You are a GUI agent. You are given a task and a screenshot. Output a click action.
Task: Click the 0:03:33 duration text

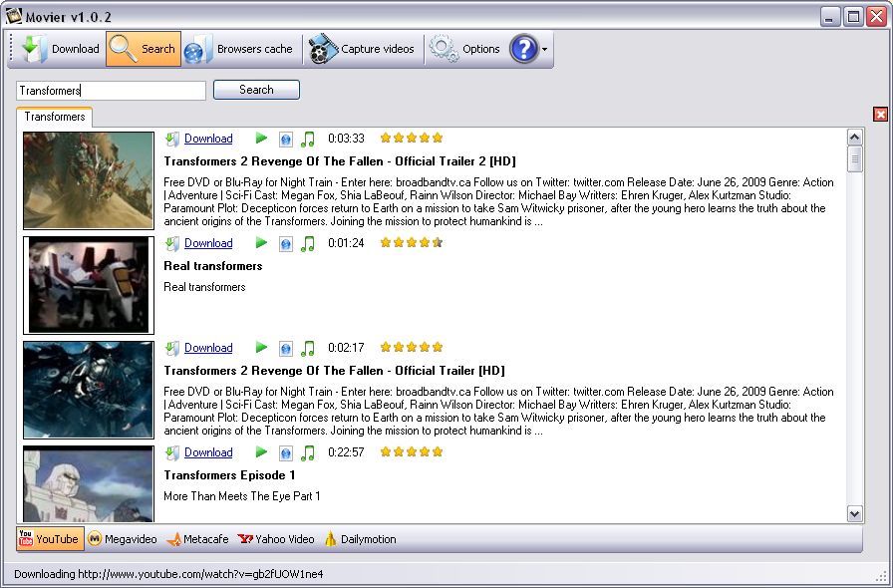pyautogui.click(x=346, y=139)
